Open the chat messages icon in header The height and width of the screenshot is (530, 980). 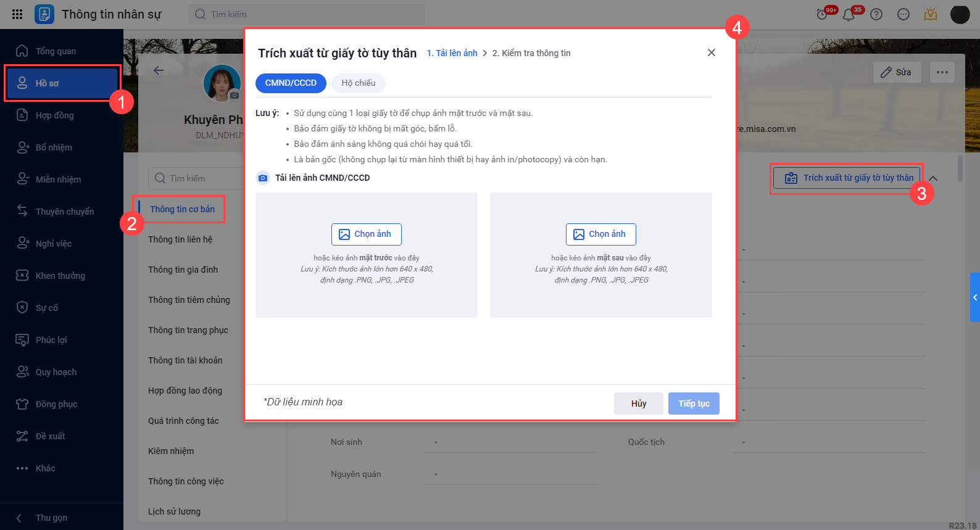(x=903, y=14)
